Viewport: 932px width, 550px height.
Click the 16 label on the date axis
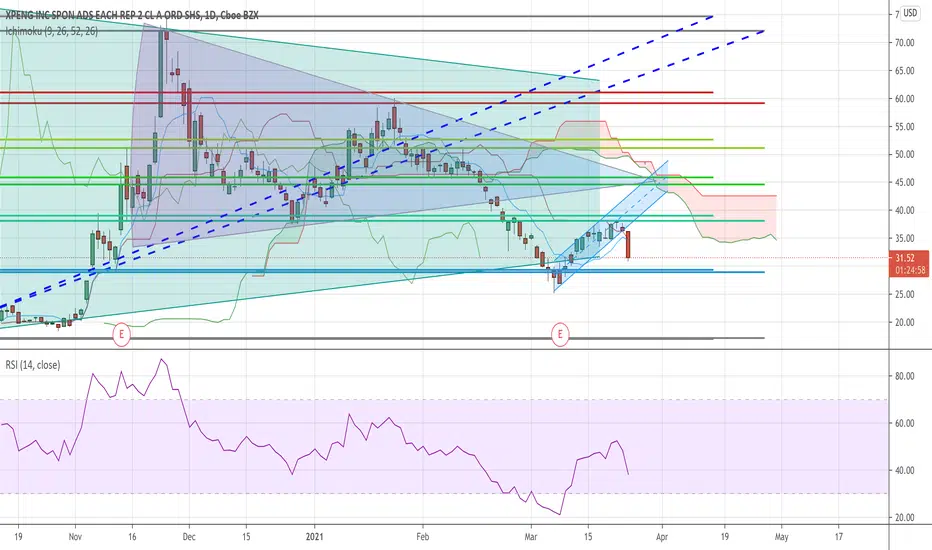pyautogui.click(x=132, y=537)
